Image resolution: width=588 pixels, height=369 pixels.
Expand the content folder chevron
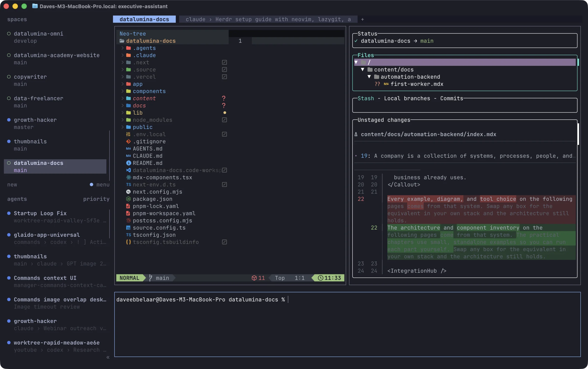tap(122, 98)
